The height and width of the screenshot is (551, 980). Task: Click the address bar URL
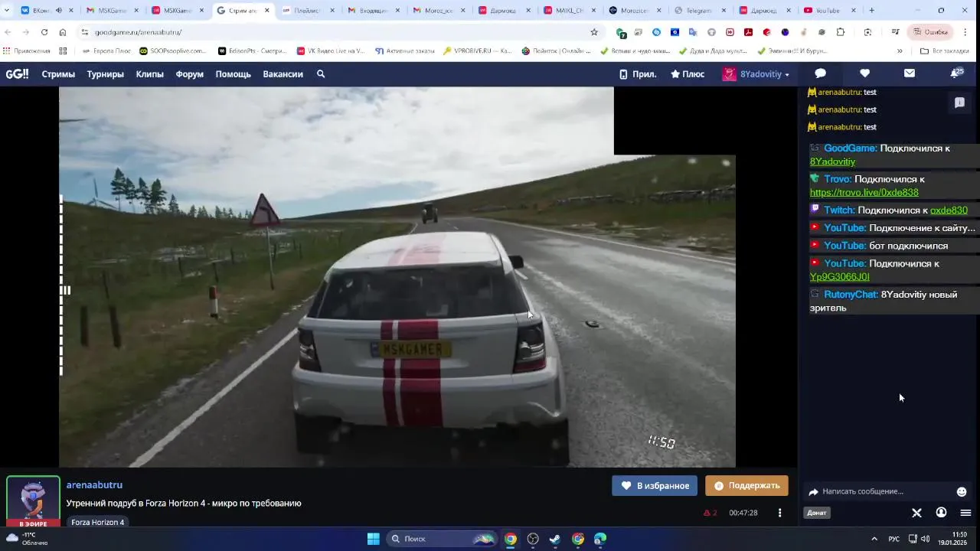tap(138, 32)
